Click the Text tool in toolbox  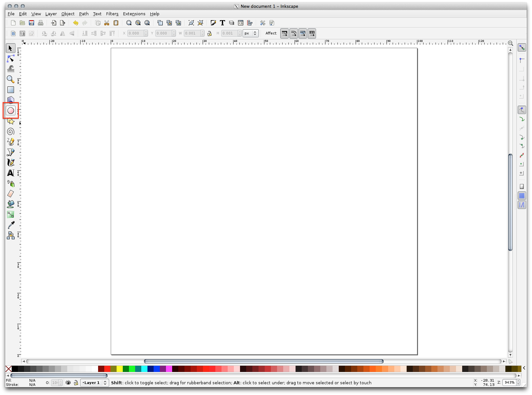point(11,173)
